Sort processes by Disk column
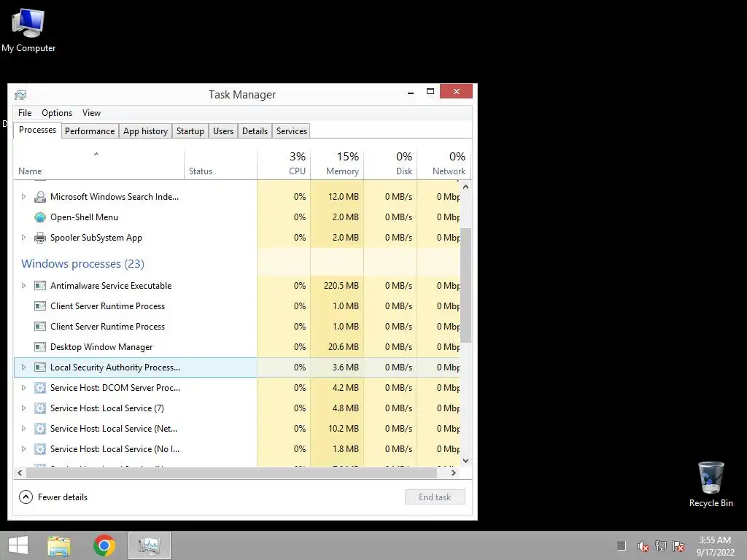The image size is (747, 560). point(390,164)
